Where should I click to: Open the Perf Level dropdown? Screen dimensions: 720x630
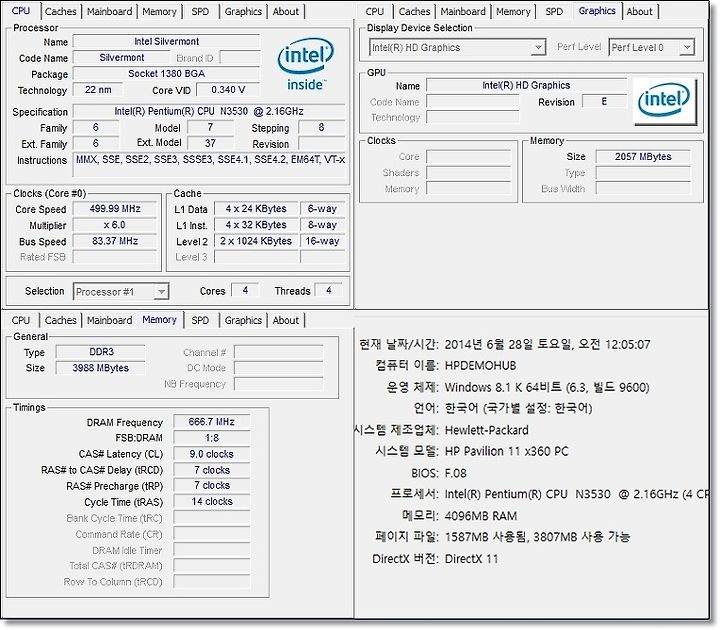tap(651, 47)
